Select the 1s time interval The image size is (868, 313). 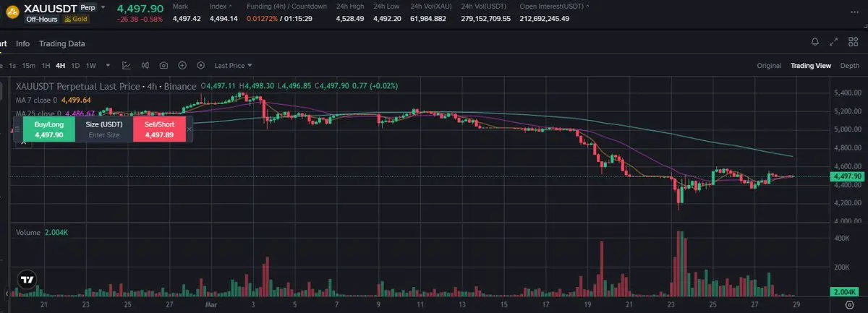tap(12, 65)
